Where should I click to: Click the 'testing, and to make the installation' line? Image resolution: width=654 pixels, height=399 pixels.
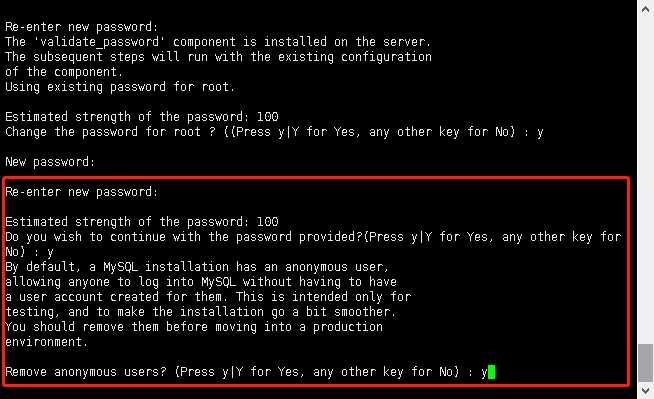[200, 312]
